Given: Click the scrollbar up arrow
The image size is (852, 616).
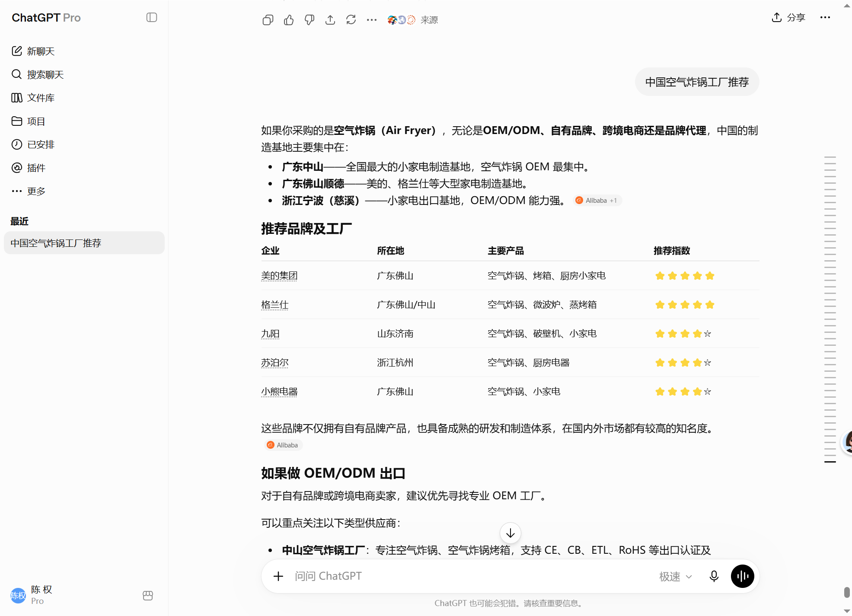Looking at the screenshot, I should [847, 5].
